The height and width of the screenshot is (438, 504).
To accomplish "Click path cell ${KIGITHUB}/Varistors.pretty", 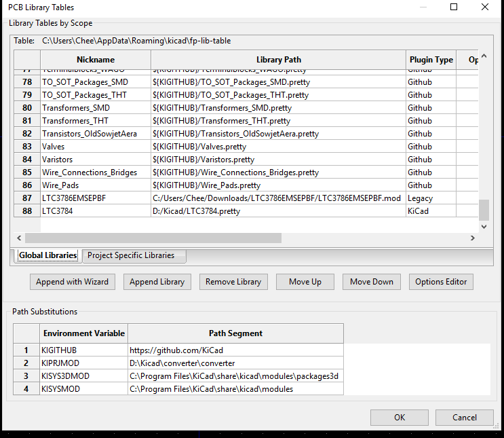I will click(278, 160).
